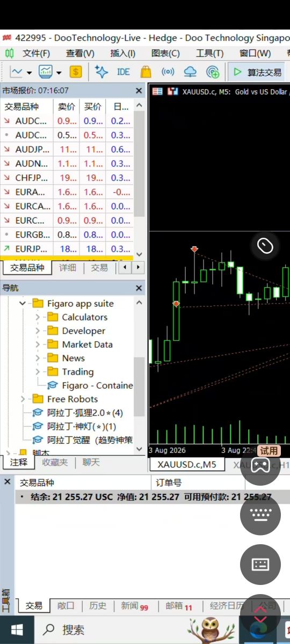Expand the Calculators folder in navigator
Screen dimensions: 290x644
[38, 317]
